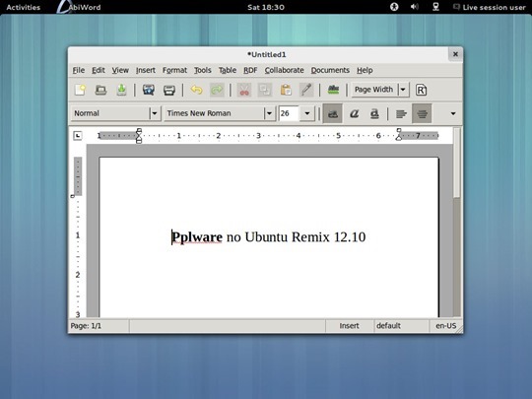The width and height of the screenshot is (532, 399).
Task: Click the en-US language status entry
Action: [446, 326]
